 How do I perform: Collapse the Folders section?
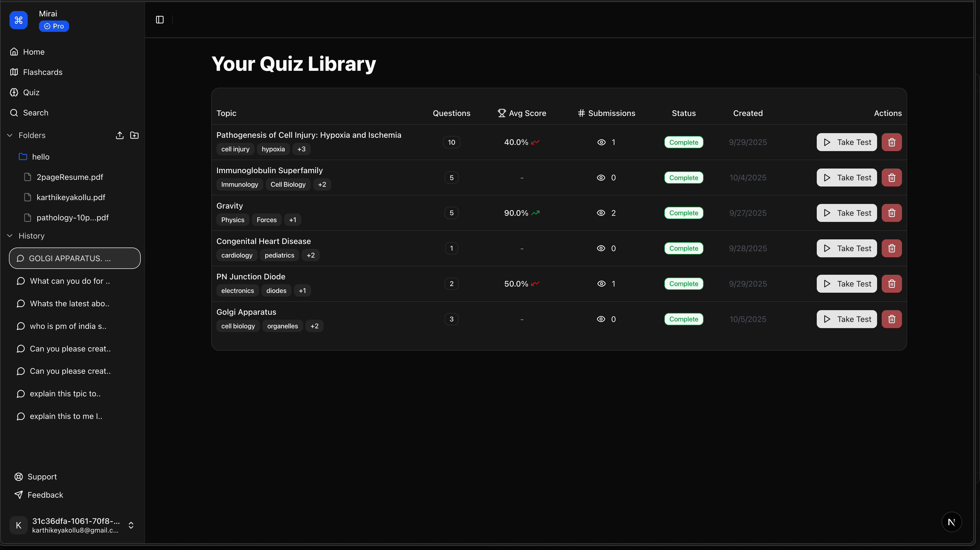9,135
